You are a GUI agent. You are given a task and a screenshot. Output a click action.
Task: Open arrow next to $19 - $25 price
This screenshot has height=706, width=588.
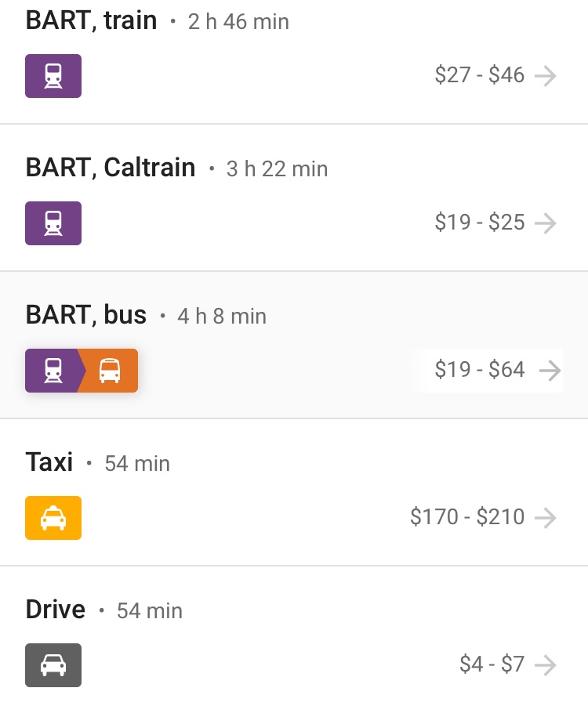(546, 223)
